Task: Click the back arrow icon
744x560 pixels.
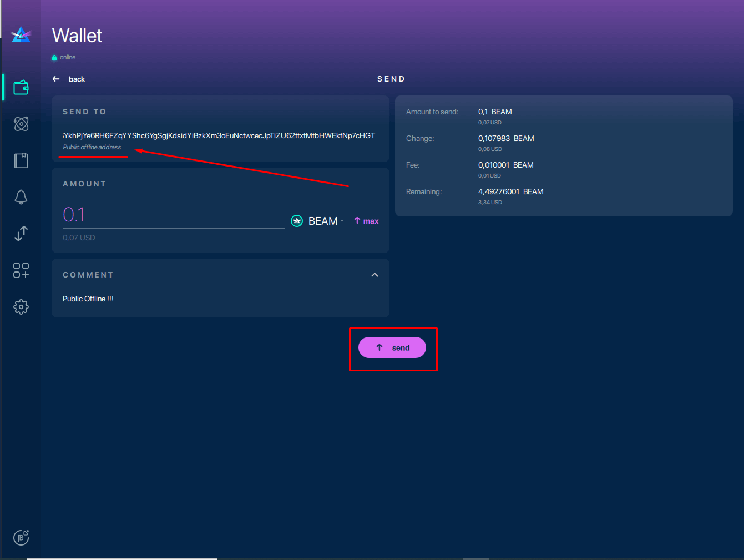Action: [x=56, y=79]
